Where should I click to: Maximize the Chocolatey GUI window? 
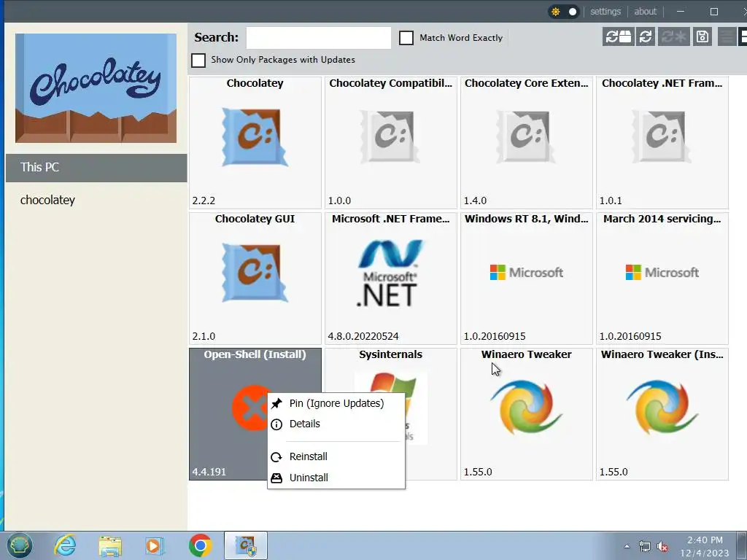pos(713,12)
